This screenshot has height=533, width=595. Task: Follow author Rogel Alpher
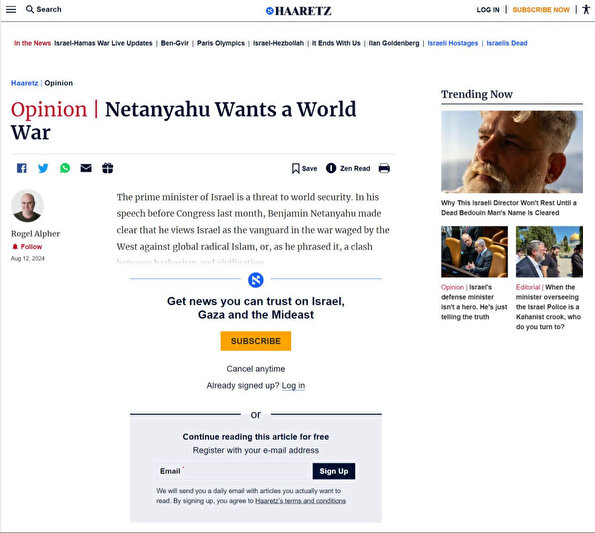click(x=27, y=247)
